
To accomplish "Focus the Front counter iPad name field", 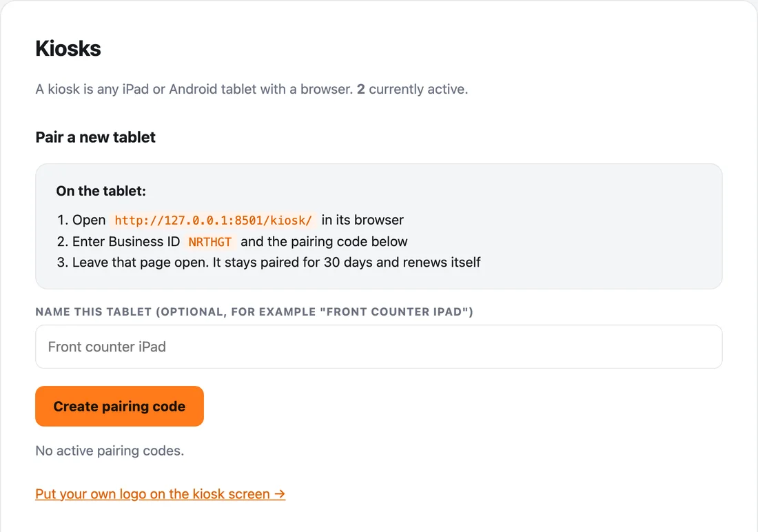I will point(378,347).
